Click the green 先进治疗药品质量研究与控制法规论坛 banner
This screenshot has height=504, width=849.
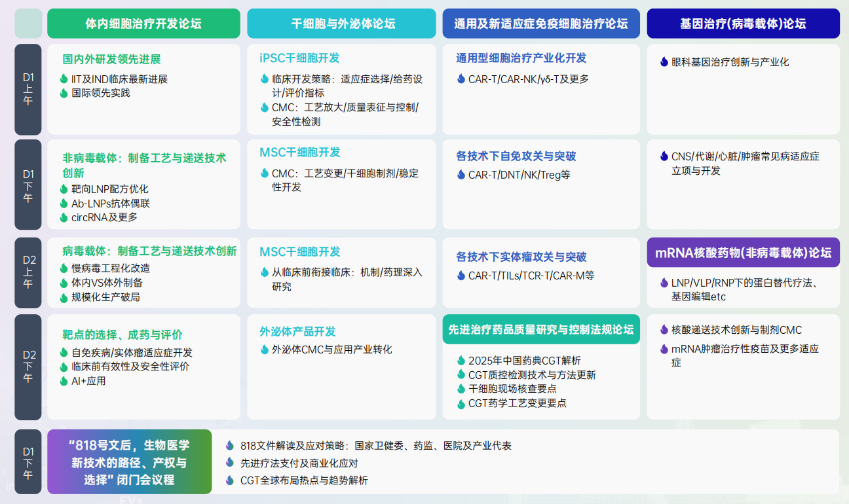tap(541, 330)
